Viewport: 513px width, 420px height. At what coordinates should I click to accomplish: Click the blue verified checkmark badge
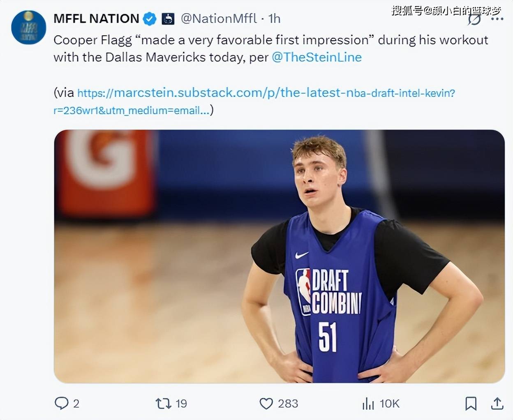coord(150,19)
